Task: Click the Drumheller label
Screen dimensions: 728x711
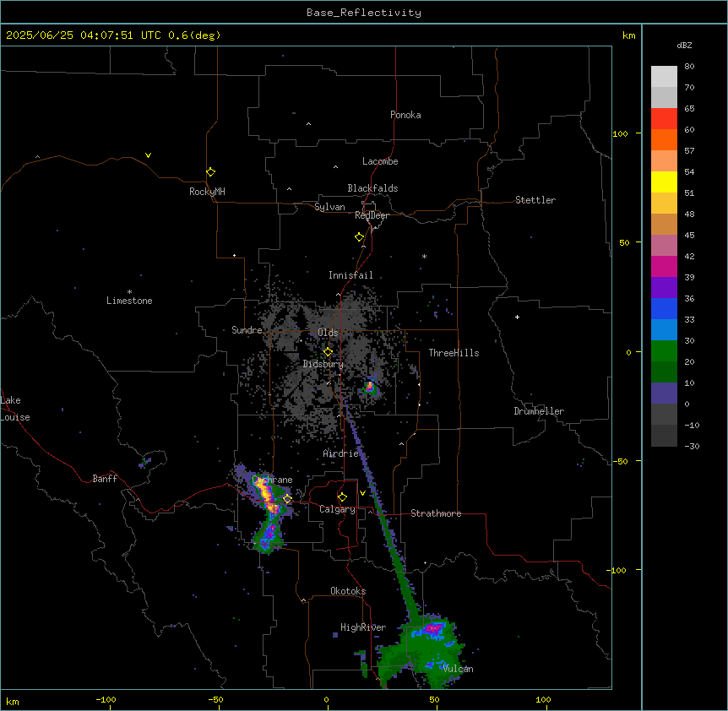Action: click(x=539, y=411)
